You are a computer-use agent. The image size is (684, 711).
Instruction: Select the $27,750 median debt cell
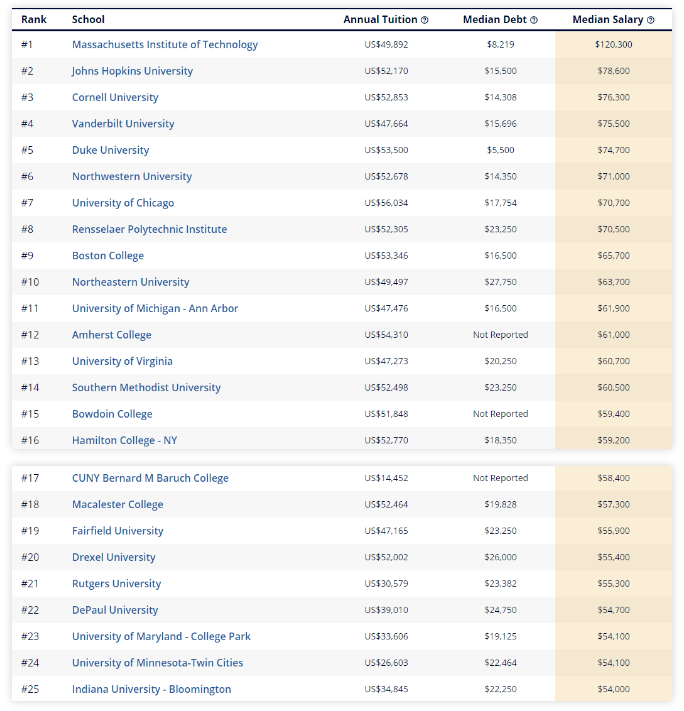click(500, 282)
